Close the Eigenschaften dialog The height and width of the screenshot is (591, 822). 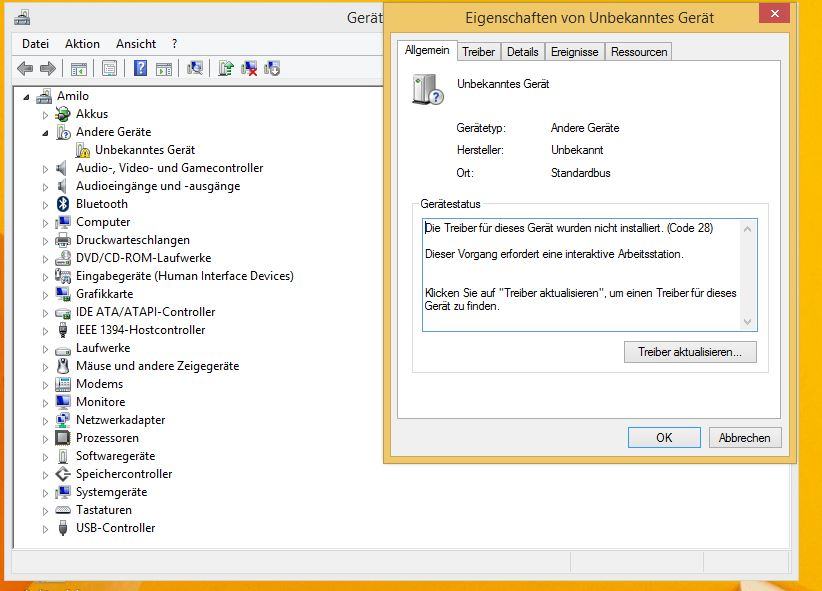[775, 13]
